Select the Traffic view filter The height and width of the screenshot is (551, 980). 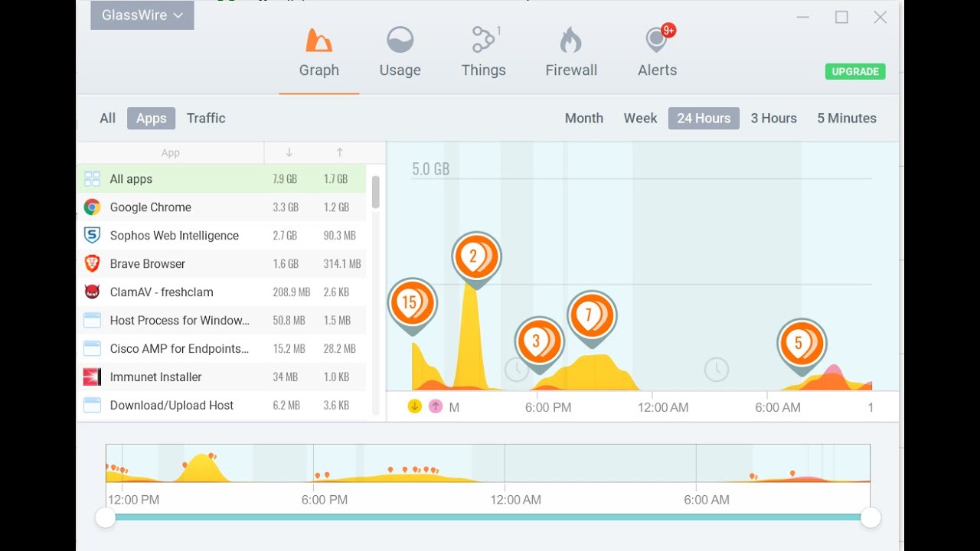click(x=206, y=118)
